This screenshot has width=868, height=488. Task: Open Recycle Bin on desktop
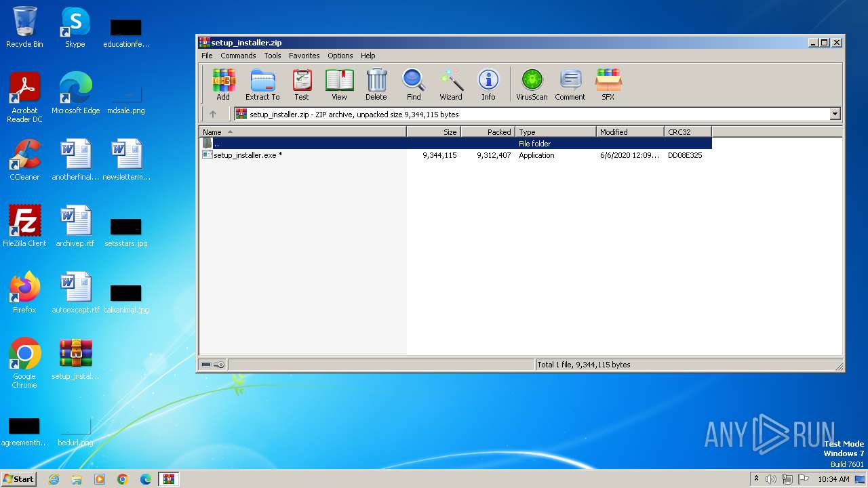(x=24, y=28)
